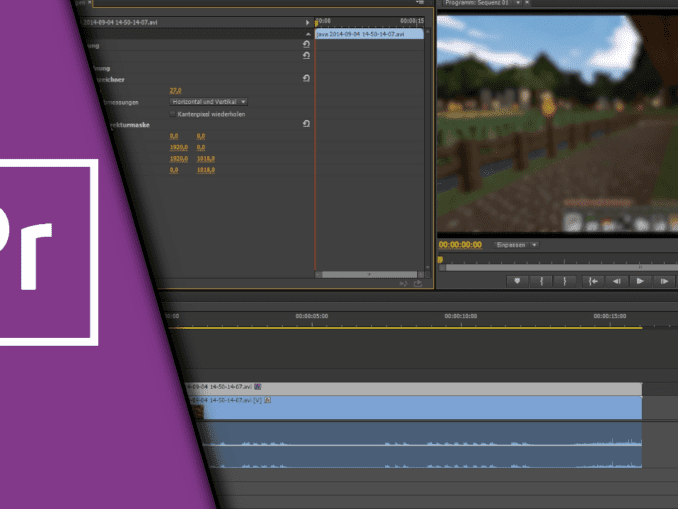Select the blue video clip in timeline
The image size is (678, 509).
(420, 408)
